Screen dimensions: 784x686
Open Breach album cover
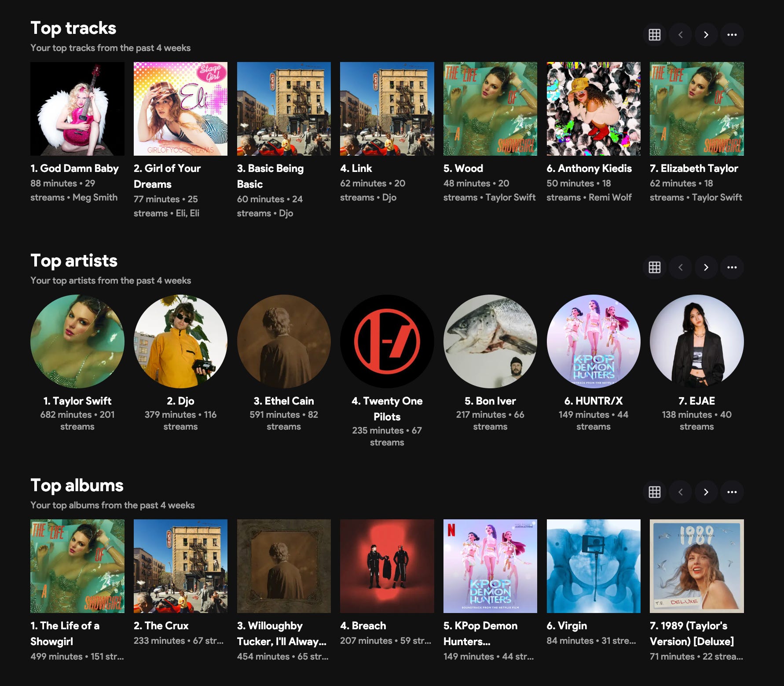click(x=387, y=566)
